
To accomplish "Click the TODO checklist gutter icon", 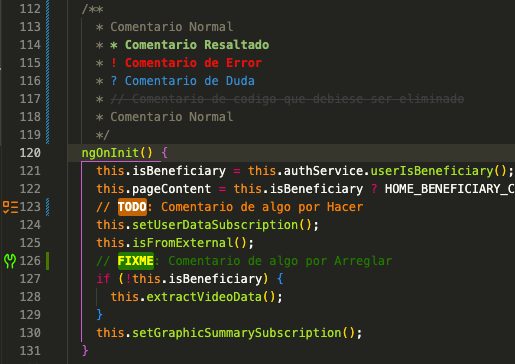I will tap(10, 207).
